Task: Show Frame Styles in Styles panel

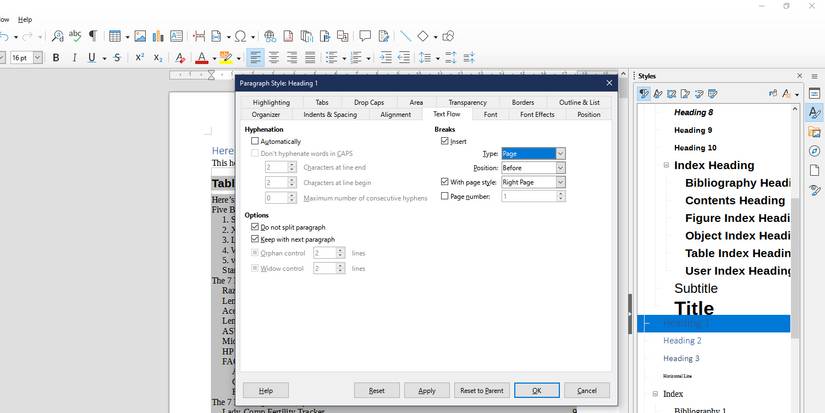Action: pyautogui.click(x=671, y=94)
